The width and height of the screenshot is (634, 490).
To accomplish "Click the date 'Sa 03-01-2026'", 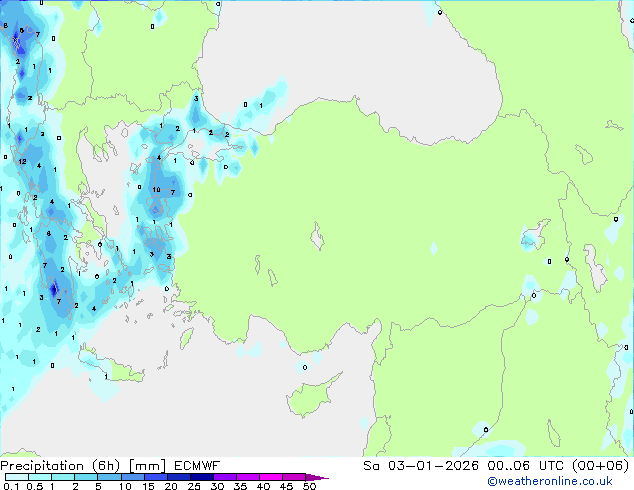I will pyautogui.click(x=421, y=466).
